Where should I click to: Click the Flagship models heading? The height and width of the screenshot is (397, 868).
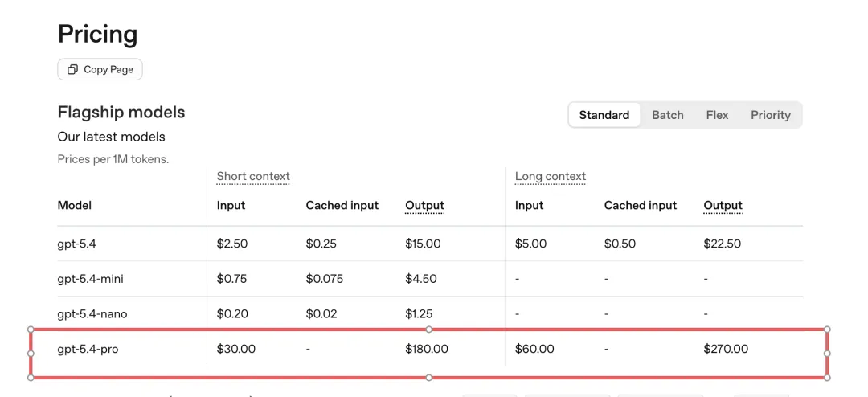click(x=121, y=113)
